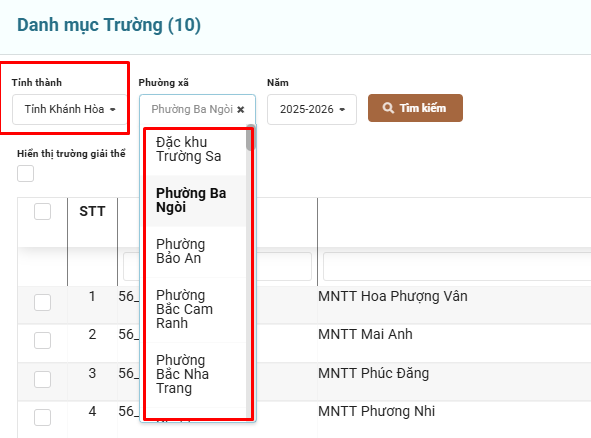
Task: Enable the Hiển thị trường giải thể checkbox
Action: 25,173
